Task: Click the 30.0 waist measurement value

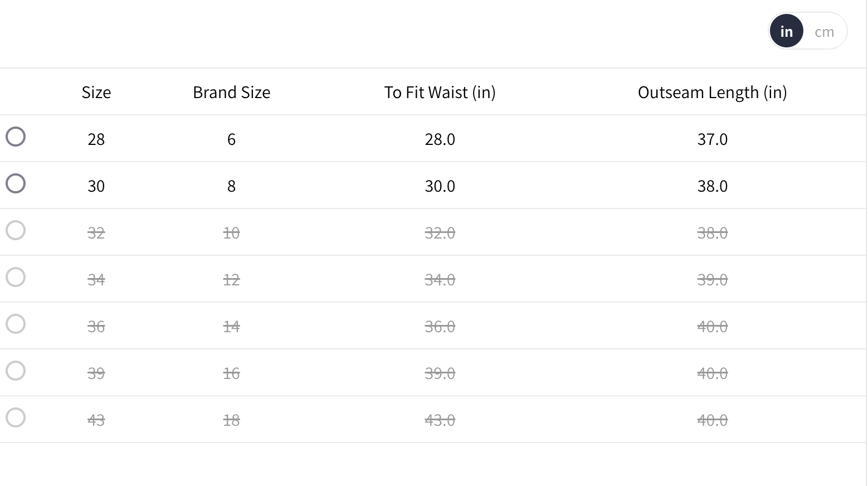Action: 440,186
